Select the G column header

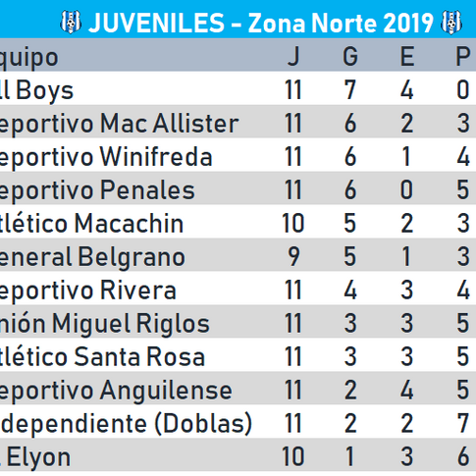350,56
